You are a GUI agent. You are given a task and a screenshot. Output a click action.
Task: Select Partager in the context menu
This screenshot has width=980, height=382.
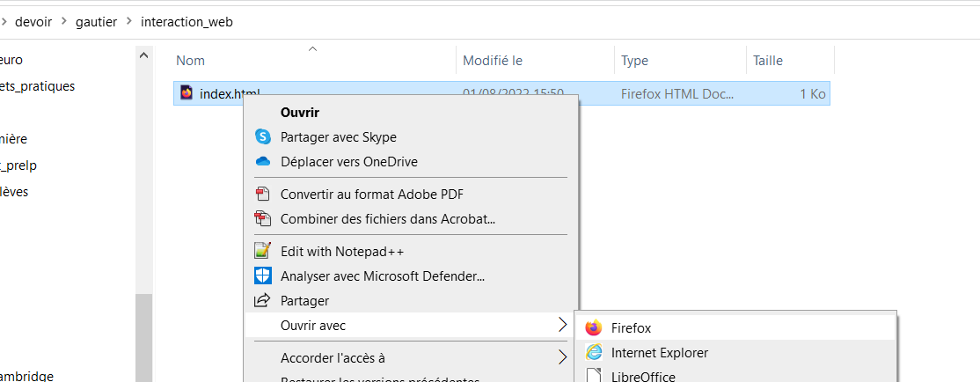click(x=304, y=301)
